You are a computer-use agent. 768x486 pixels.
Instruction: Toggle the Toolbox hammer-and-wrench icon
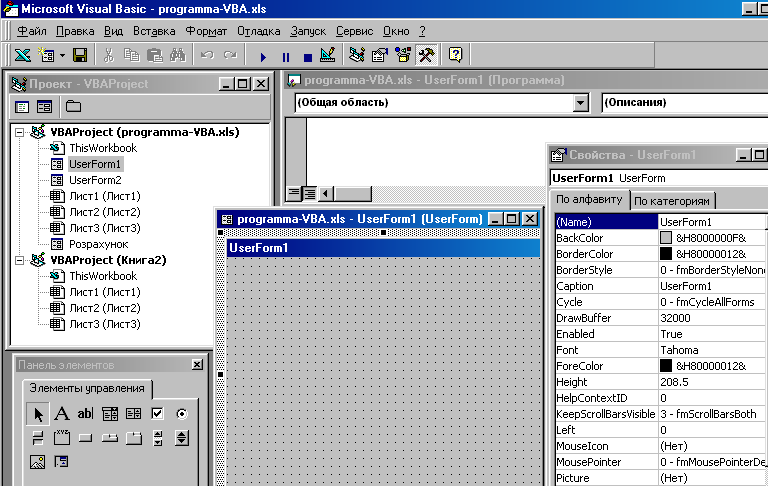426,55
